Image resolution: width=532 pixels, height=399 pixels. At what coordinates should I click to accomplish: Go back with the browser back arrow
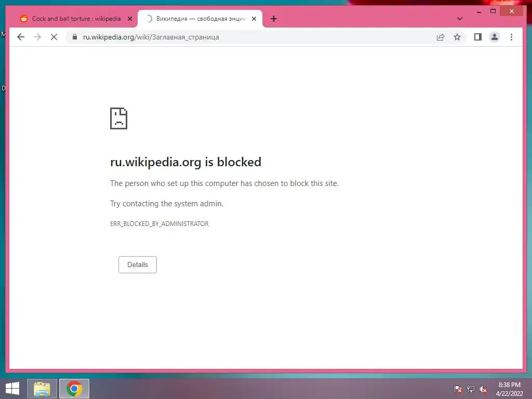21,37
